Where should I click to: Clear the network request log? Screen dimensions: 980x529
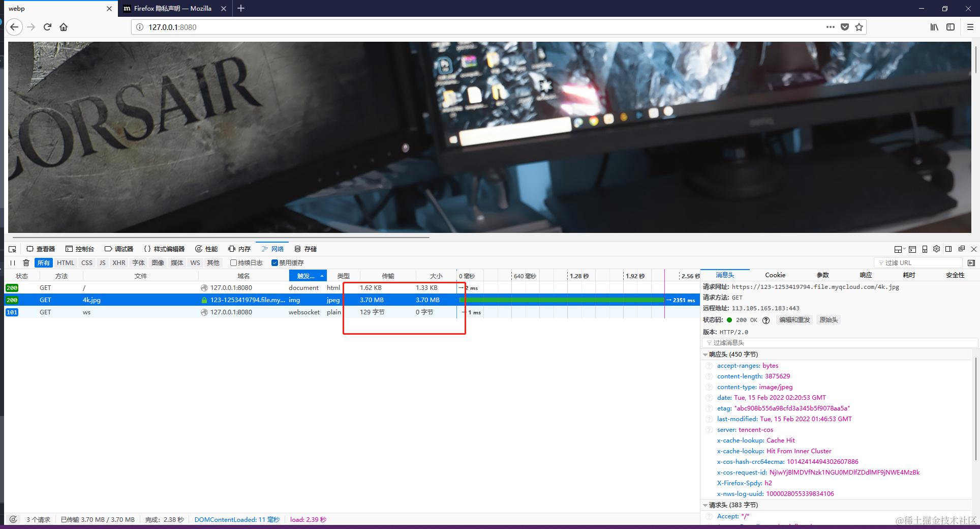click(x=26, y=263)
